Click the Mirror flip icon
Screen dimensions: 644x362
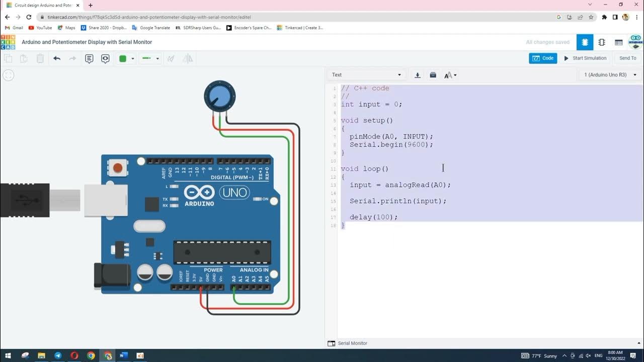(188, 59)
